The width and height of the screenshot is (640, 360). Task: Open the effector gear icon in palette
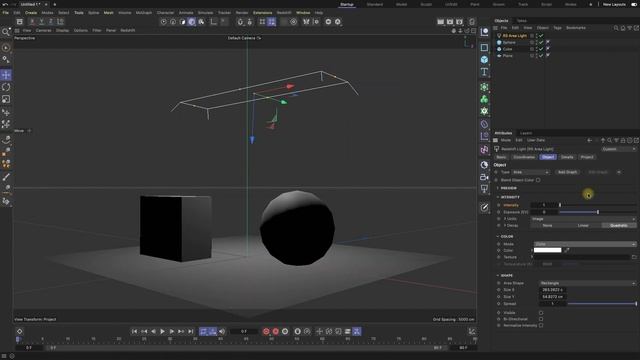pyautogui.click(x=484, y=111)
